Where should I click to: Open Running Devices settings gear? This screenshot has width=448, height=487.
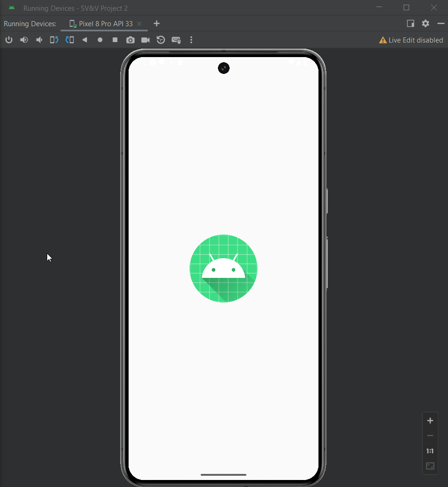(x=426, y=23)
